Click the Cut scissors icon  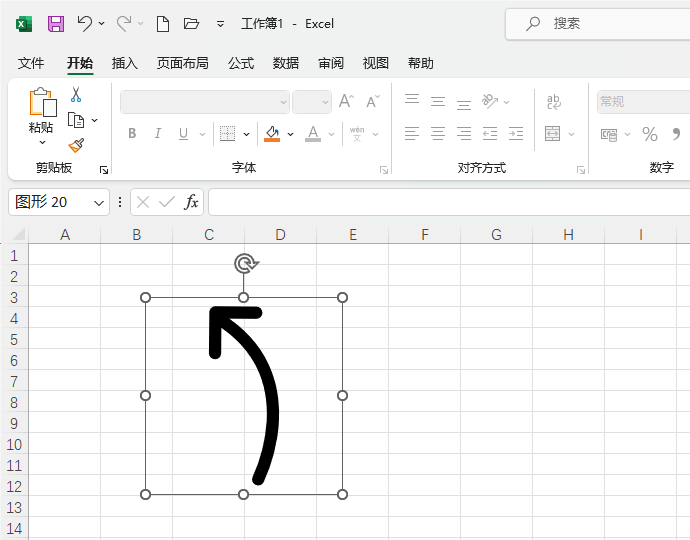click(x=76, y=94)
